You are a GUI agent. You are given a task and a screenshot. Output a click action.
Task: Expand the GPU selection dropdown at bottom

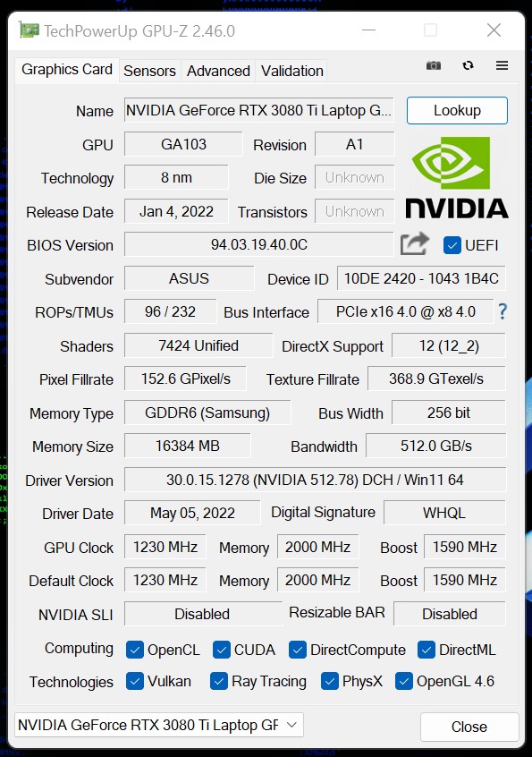point(159,725)
